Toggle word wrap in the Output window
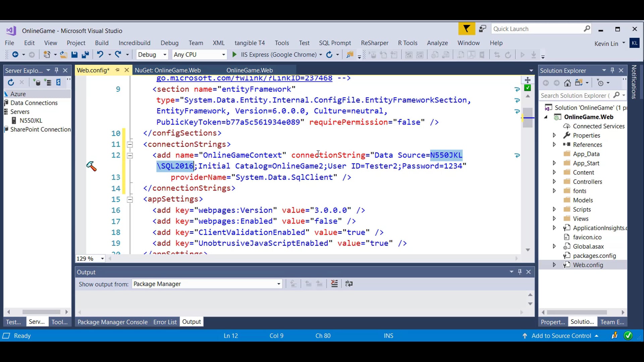This screenshot has width=644, height=362. point(349,284)
